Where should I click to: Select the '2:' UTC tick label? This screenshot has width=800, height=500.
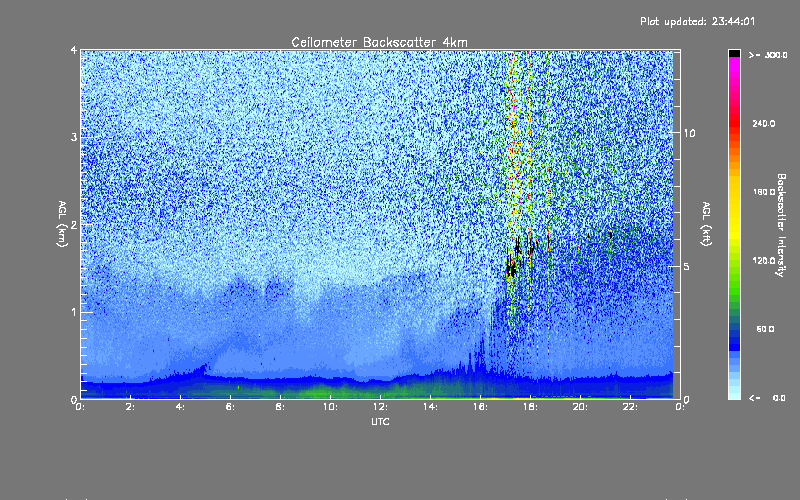click(x=131, y=407)
